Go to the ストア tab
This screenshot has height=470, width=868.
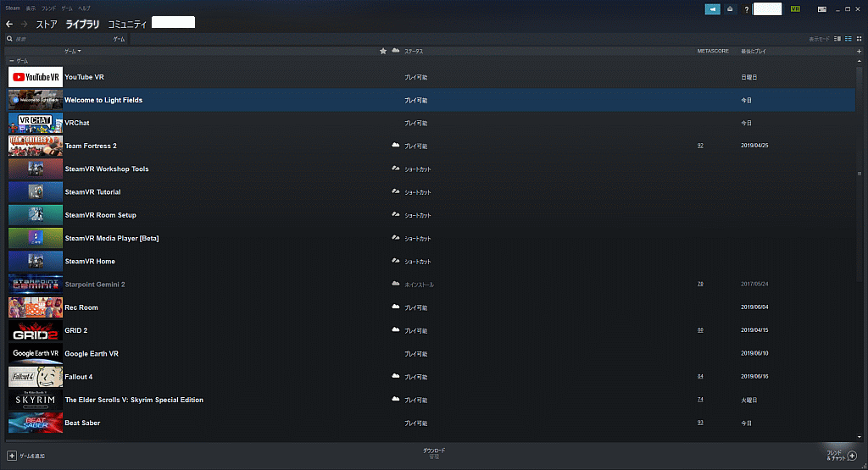pyautogui.click(x=47, y=25)
